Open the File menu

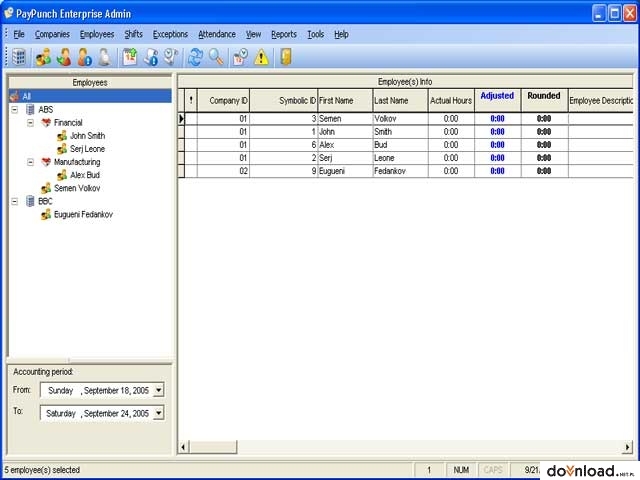(19, 34)
